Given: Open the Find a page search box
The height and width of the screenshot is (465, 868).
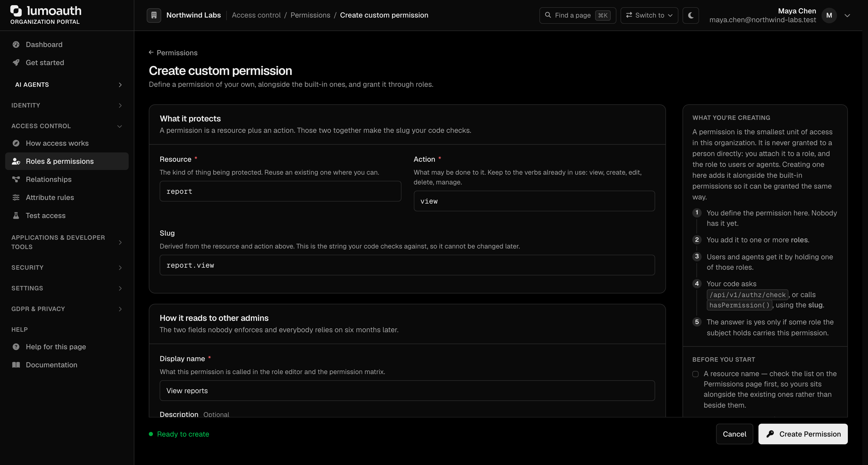Looking at the screenshot, I should coord(578,15).
